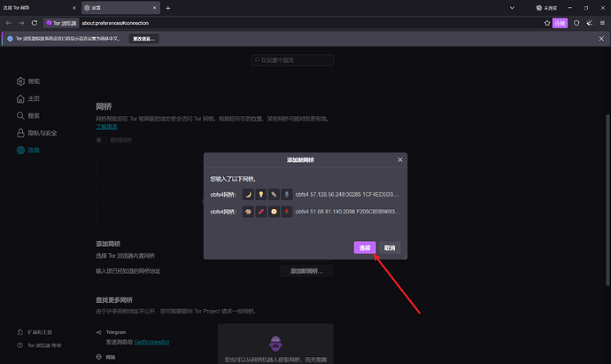Click the third emoji of the first bridge
The height and width of the screenshot is (364, 611).
pyautogui.click(x=274, y=194)
